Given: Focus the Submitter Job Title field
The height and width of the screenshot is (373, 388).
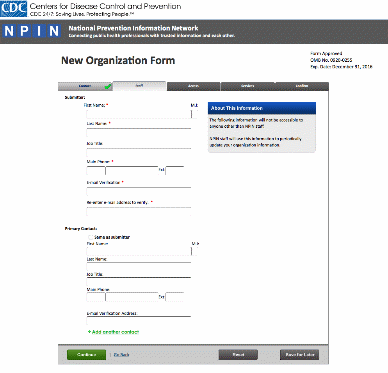Looking at the screenshot, I should pos(139,153).
